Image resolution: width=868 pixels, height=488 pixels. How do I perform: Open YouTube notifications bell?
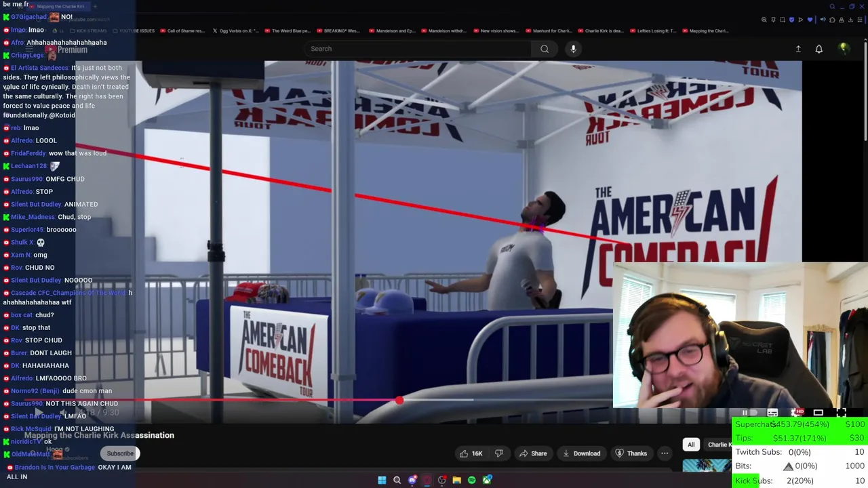click(x=818, y=49)
